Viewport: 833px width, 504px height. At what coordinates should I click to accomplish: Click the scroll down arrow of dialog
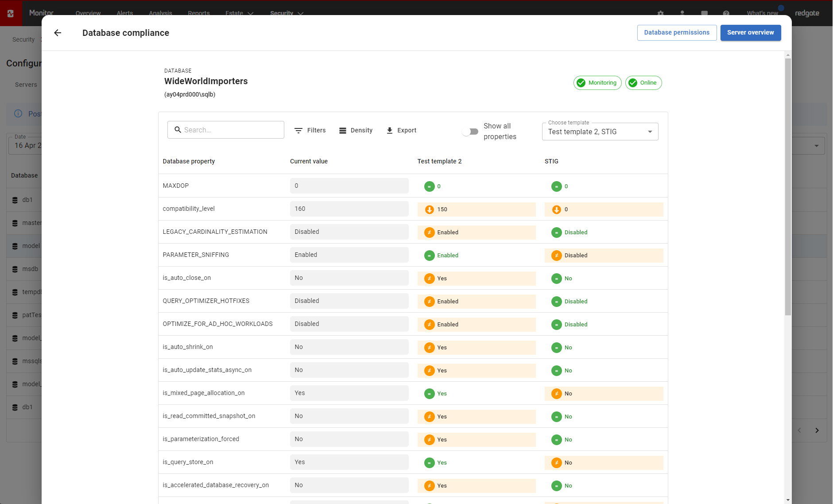[788, 500]
